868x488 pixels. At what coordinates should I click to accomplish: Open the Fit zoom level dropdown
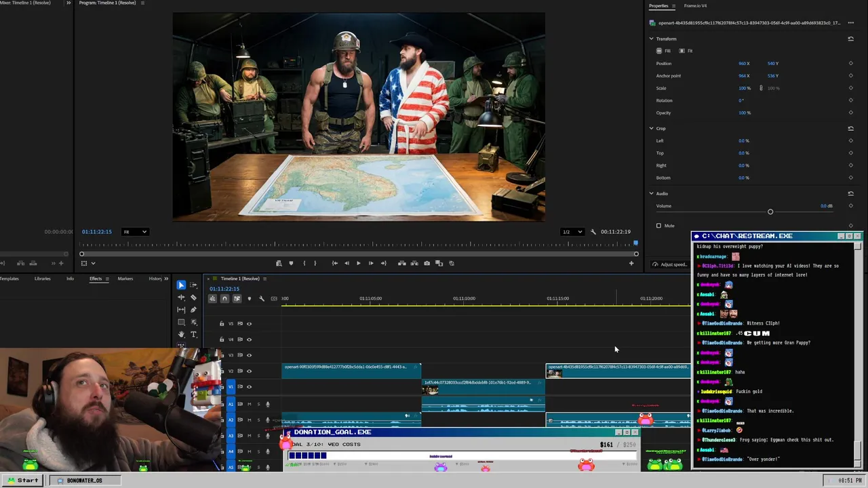134,232
